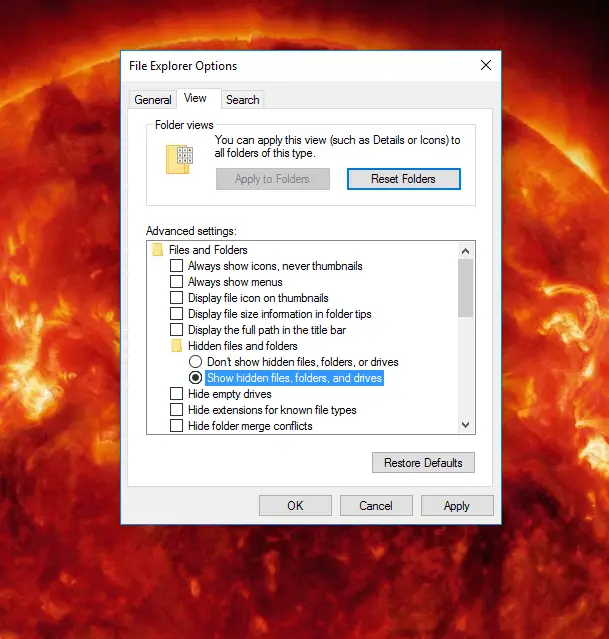Enable Display file size information in folder tips
609x639 pixels.
[x=176, y=314]
